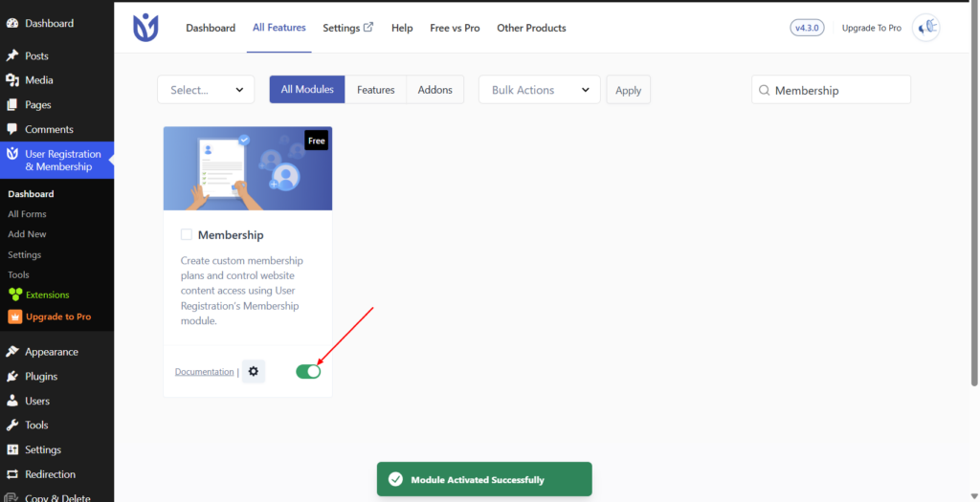Click the Appearance paintbrush icon
The height and width of the screenshot is (502, 980).
[11, 352]
